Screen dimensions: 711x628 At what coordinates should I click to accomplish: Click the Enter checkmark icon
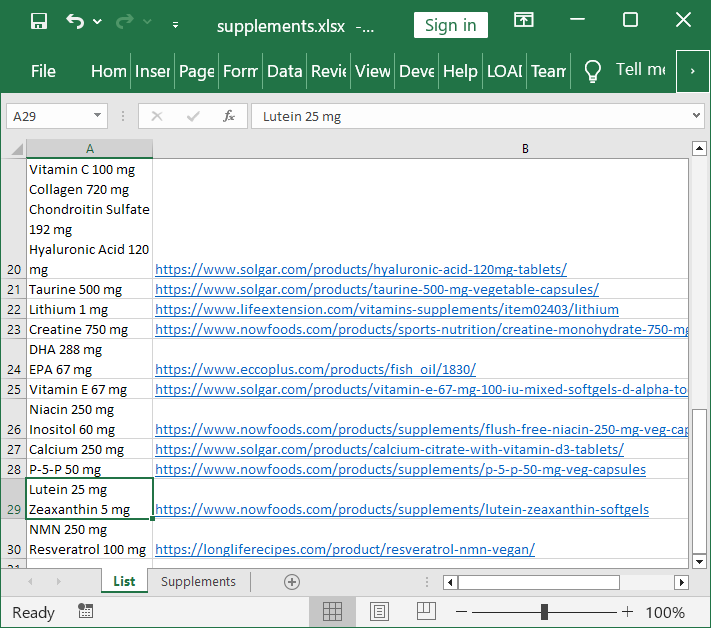[193, 117]
